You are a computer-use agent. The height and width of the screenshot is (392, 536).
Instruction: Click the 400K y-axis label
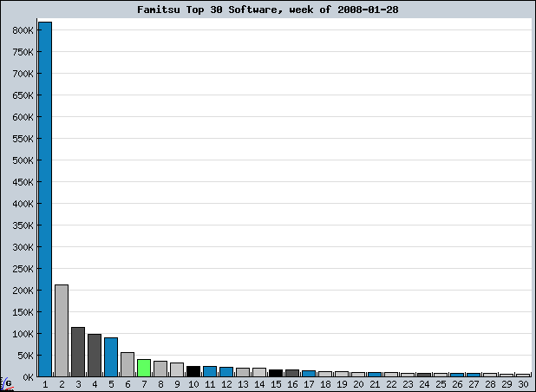[x=23, y=204]
